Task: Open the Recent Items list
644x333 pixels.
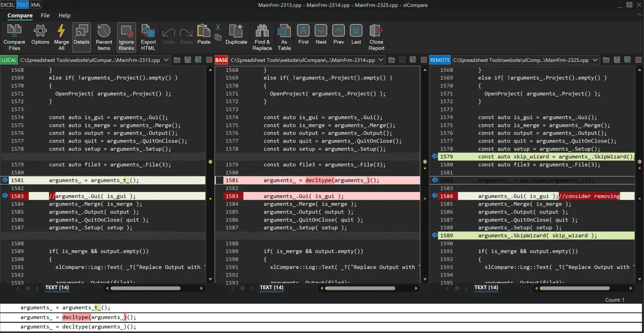Action: pos(103,37)
